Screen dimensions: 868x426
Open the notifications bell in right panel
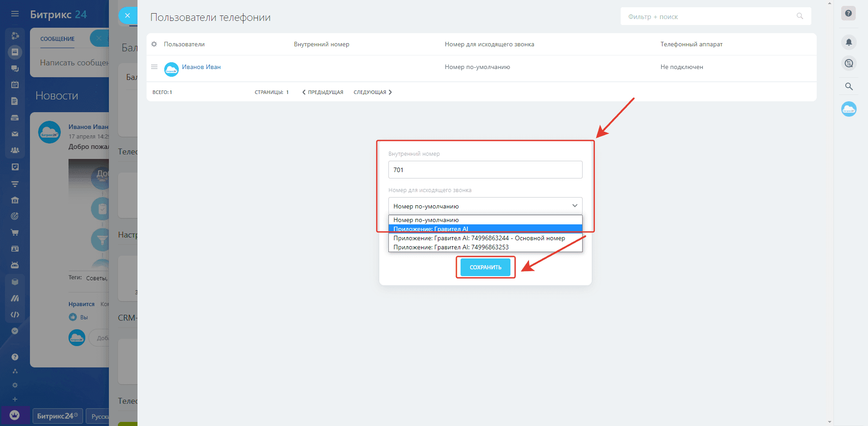[848, 42]
